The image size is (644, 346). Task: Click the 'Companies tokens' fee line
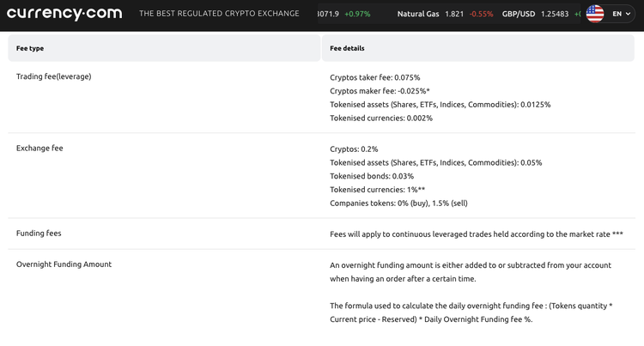(x=398, y=203)
